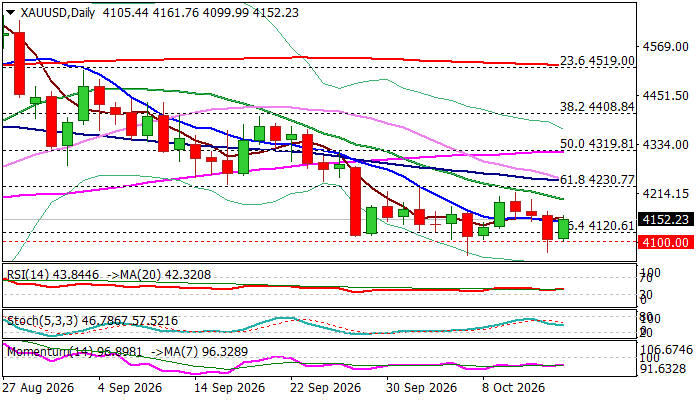Image resolution: width=700 pixels, height=400 pixels.
Task: Click the 27 Aug 2026 date label
Action: tap(38, 388)
